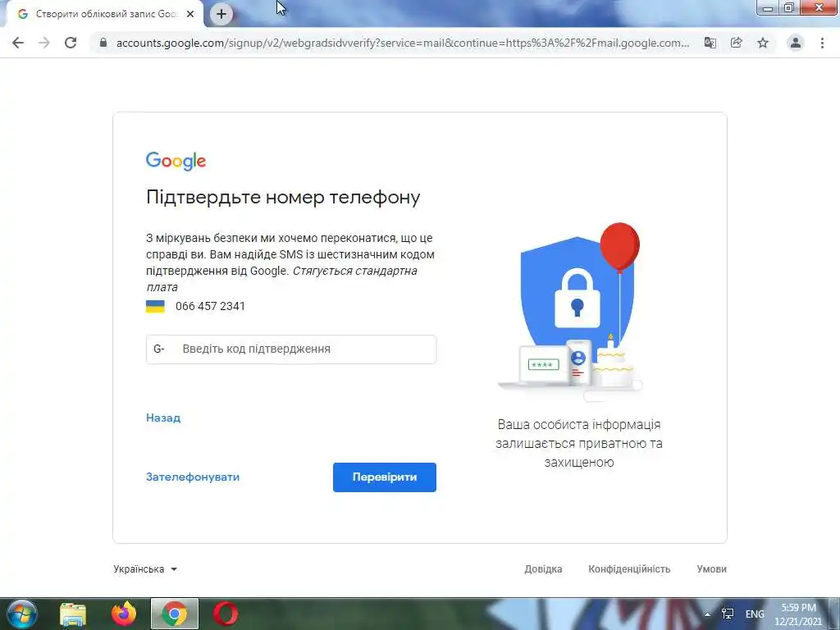This screenshot has height=630, width=840.
Task: Open a new tab with plus button
Action: [x=221, y=14]
